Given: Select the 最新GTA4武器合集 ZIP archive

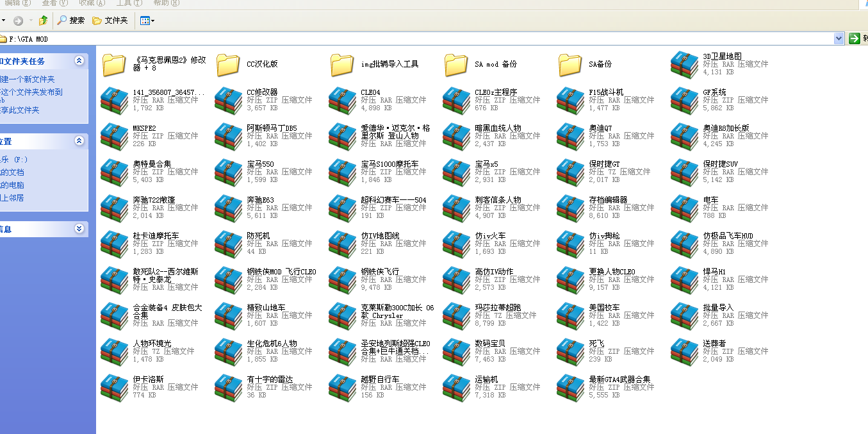Looking at the screenshot, I should coord(571,387).
